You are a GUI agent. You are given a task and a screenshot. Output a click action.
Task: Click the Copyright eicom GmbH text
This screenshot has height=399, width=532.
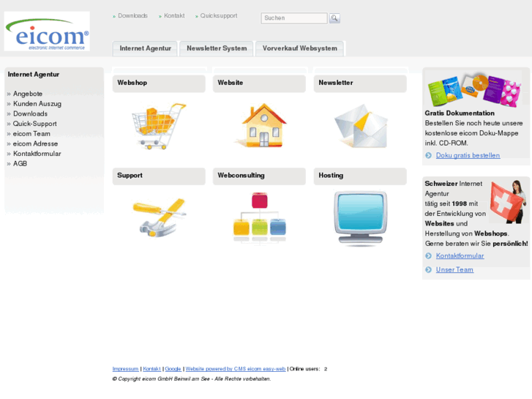click(191, 379)
